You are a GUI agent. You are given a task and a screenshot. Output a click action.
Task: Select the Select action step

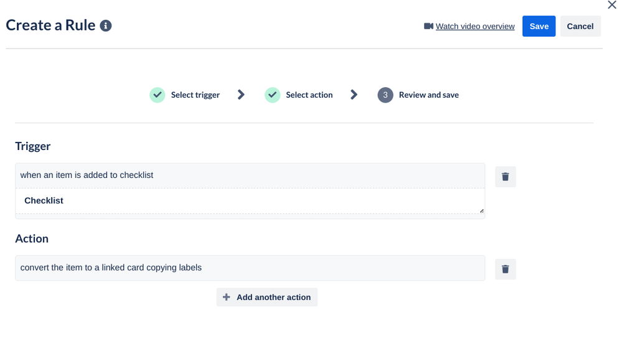[x=309, y=95]
